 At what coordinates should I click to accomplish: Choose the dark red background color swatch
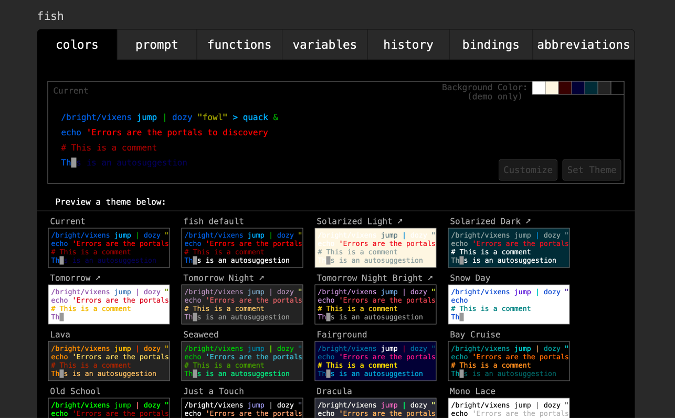pyautogui.click(x=565, y=88)
